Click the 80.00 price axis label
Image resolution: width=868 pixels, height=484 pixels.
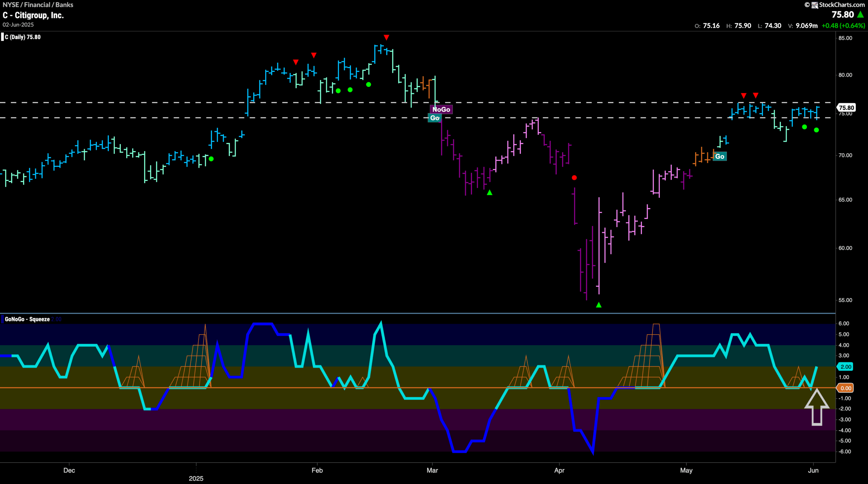click(x=845, y=75)
